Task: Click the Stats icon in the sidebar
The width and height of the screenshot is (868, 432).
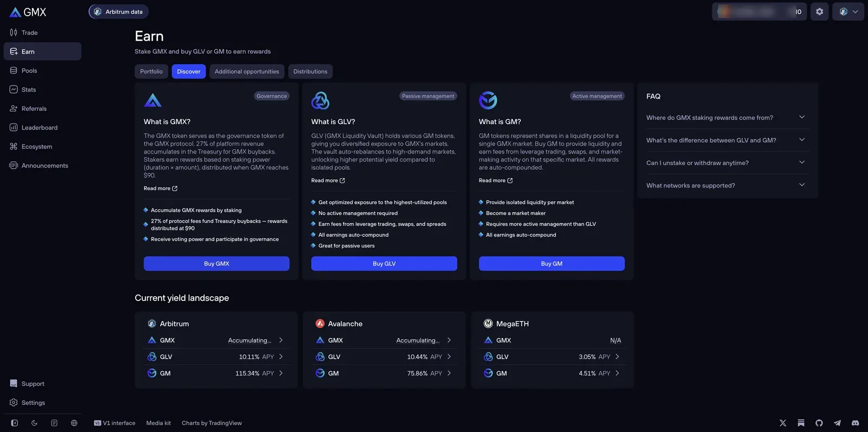Action: point(14,90)
